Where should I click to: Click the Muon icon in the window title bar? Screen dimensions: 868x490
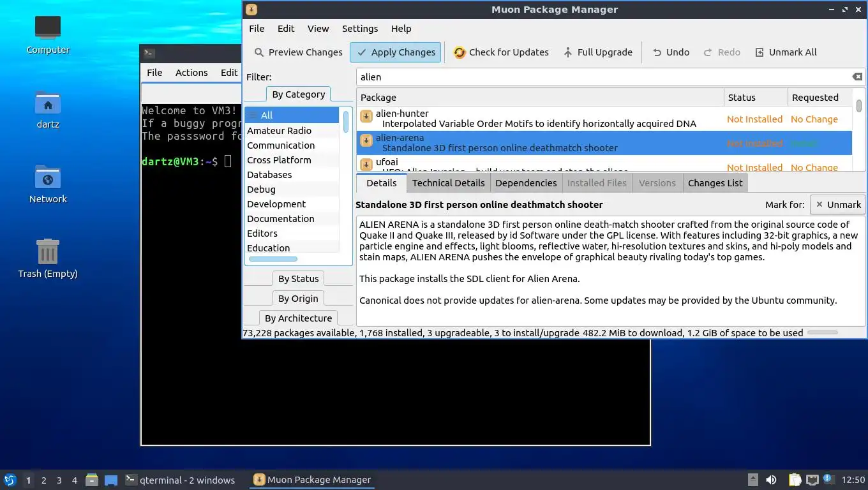click(x=251, y=9)
